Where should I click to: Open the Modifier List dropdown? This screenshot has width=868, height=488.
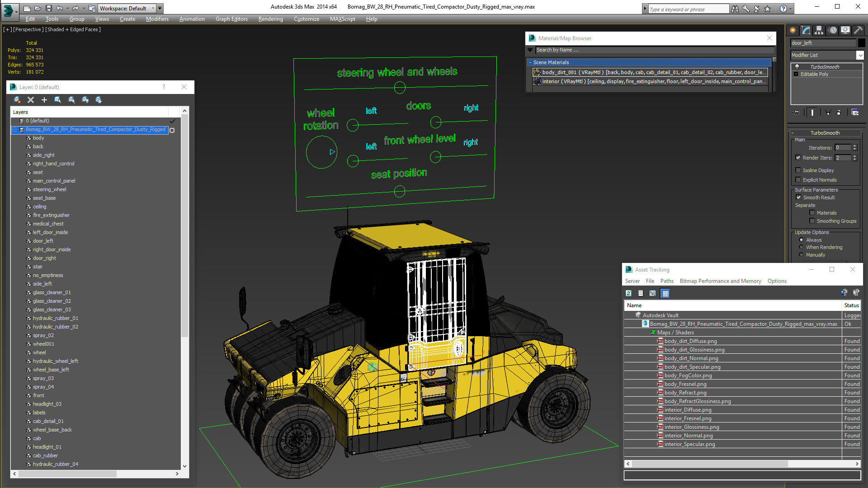coord(827,55)
